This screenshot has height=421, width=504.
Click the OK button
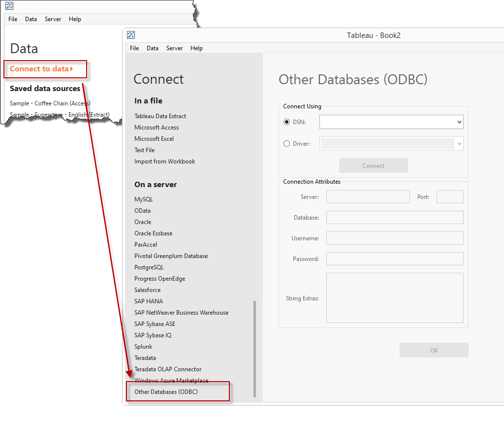pyautogui.click(x=434, y=350)
